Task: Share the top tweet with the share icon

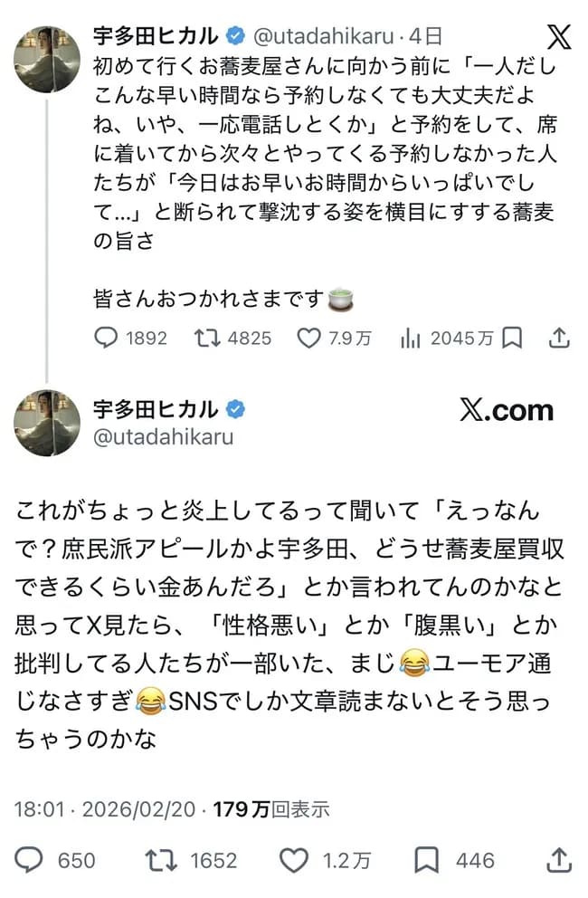Action: (x=558, y=339)
